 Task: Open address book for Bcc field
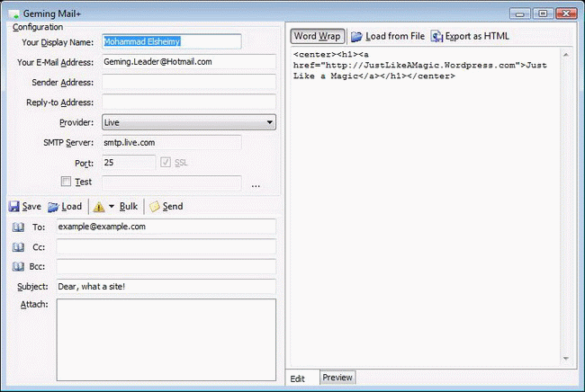pyautogui.click(x=18, y=266)
